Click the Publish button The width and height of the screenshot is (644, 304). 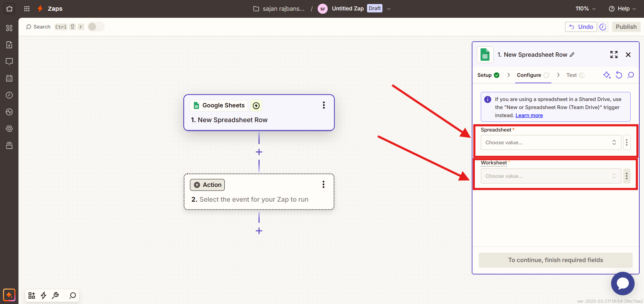click(x=626, y=27)
